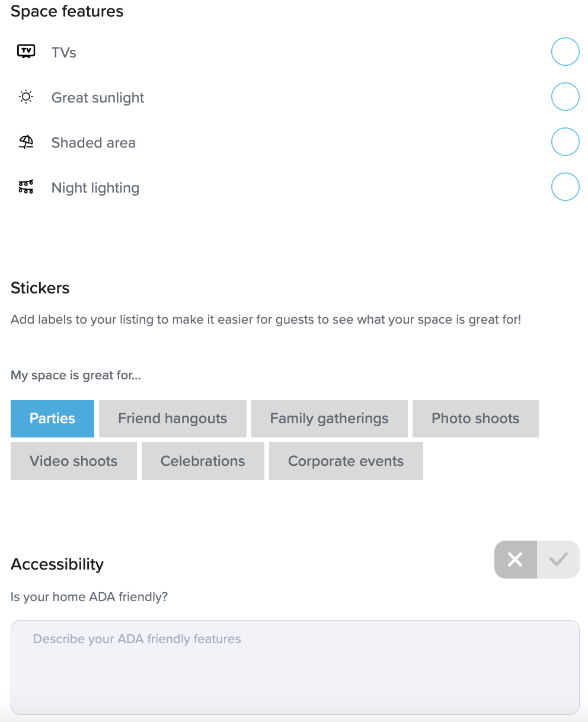
Task: Click the Great sunlight label text
Action: (x=98, y=98)
